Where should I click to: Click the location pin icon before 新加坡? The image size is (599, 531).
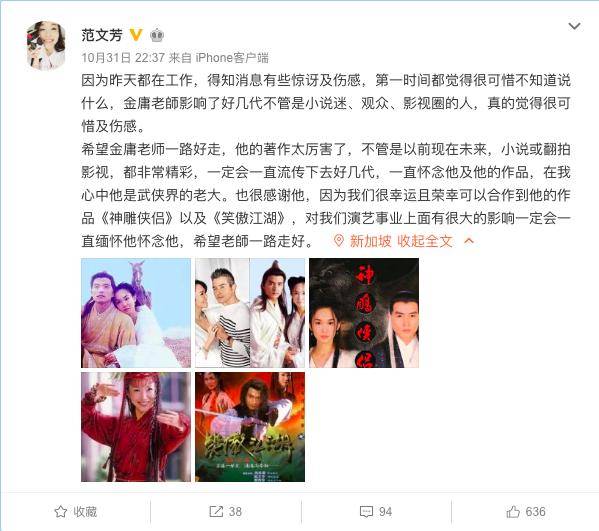pyautogui.click(x=338, y=241)
